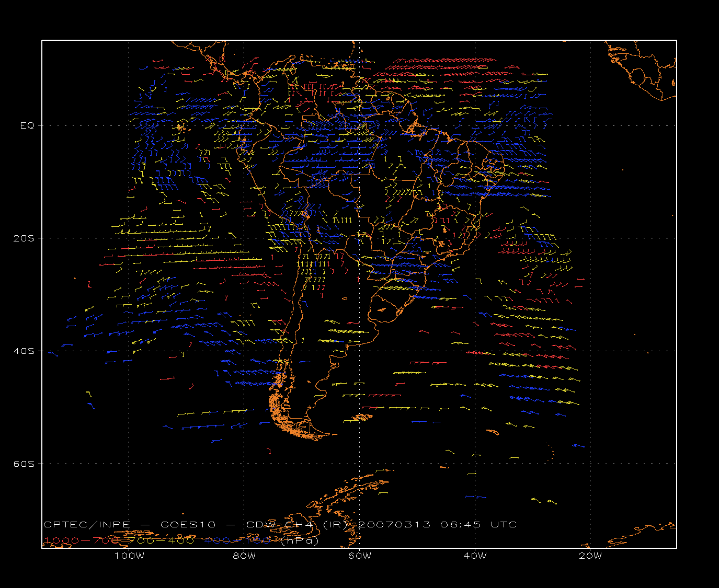The image size is (719, 588).
Task: Click the 40S latitude axis label
Action: coord(24,351)
